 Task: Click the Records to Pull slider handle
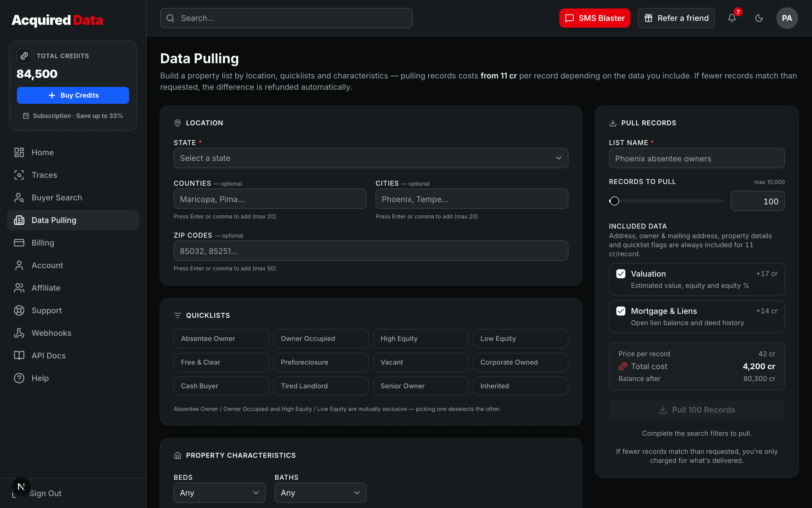(614, 201)
